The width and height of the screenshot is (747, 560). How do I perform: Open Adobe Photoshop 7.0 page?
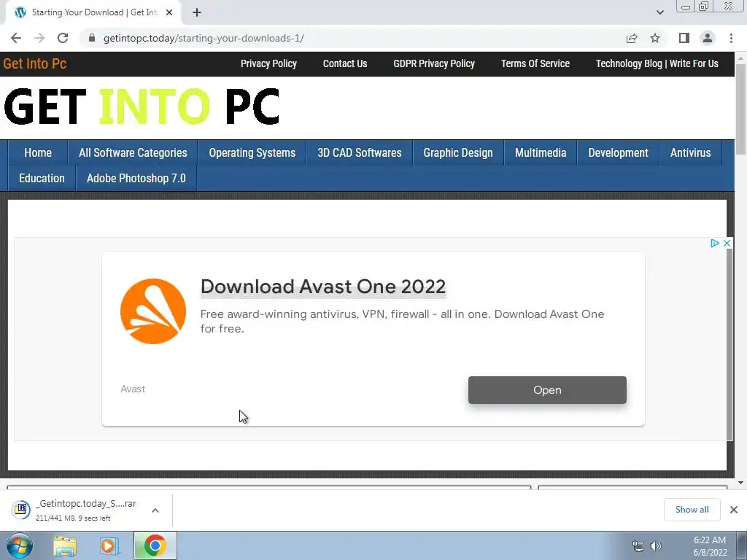pos(136,179)
